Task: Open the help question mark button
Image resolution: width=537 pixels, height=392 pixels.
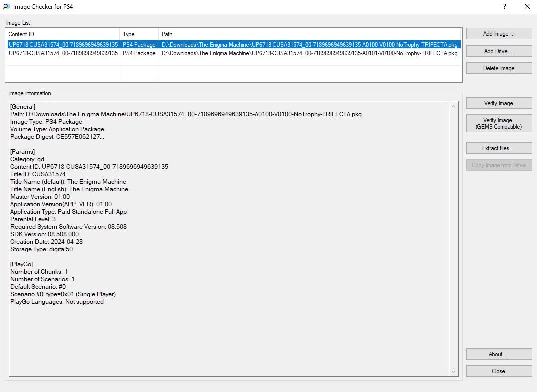Action: (505, 6)
